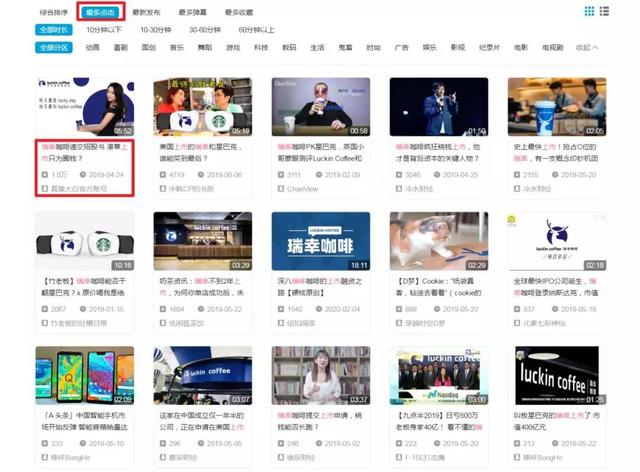Click the play count icon beside 3046
The height and width of the screenshot is (472, 640).
pyautogui.click(x=399, y=174)
